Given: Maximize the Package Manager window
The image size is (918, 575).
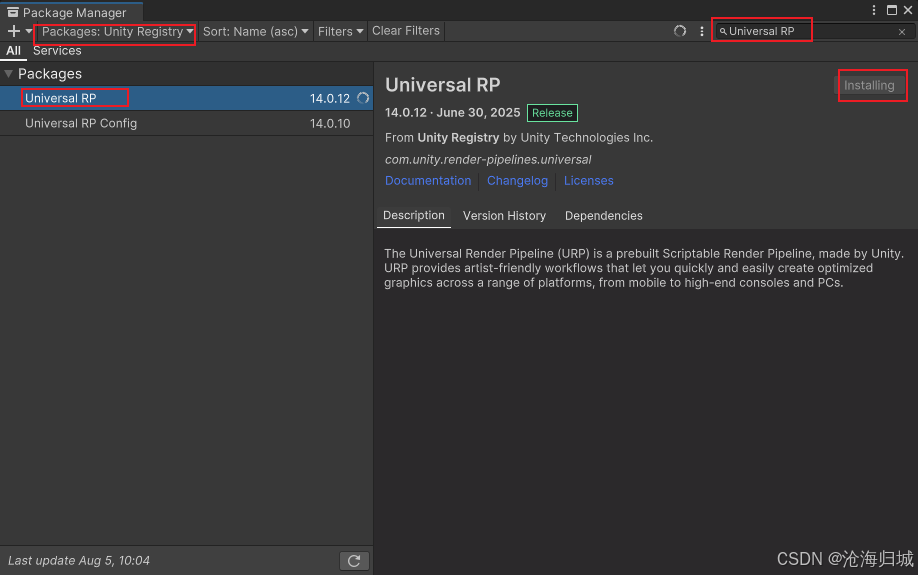Looking at the screenshot, I should coord(892,11).
